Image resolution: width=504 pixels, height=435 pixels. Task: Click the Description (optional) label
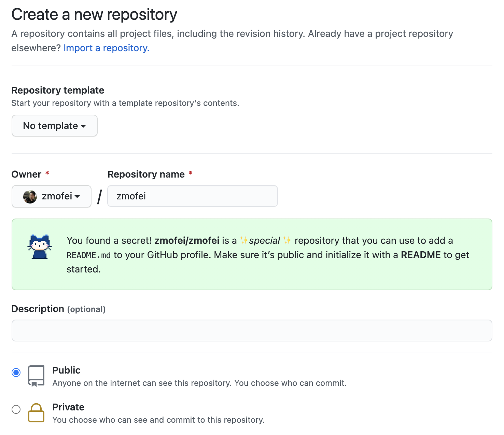(x=58, y=309)
